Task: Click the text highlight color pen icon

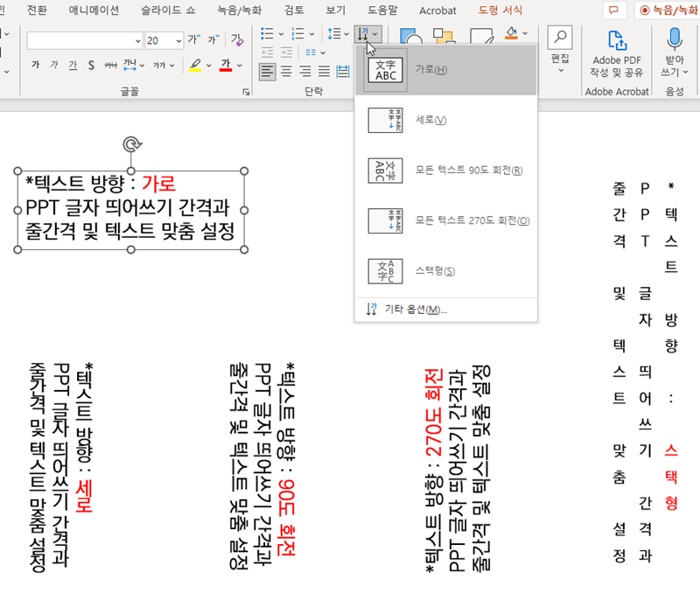Action: tap(195, 66)
